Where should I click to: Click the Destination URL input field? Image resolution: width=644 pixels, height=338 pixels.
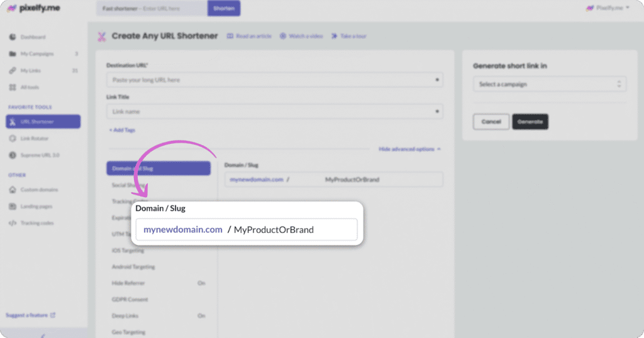click(270, 80)
